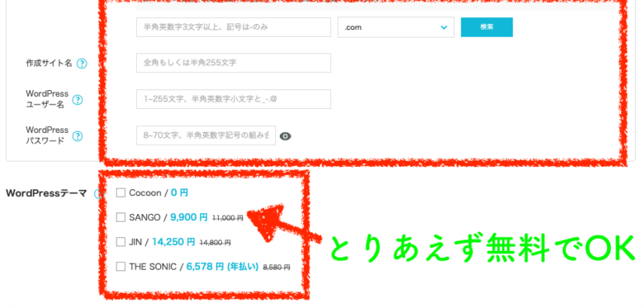Viewport: 644px width, 308px height.
Task: Click the WordPress password input field
Action: [206, 135]
